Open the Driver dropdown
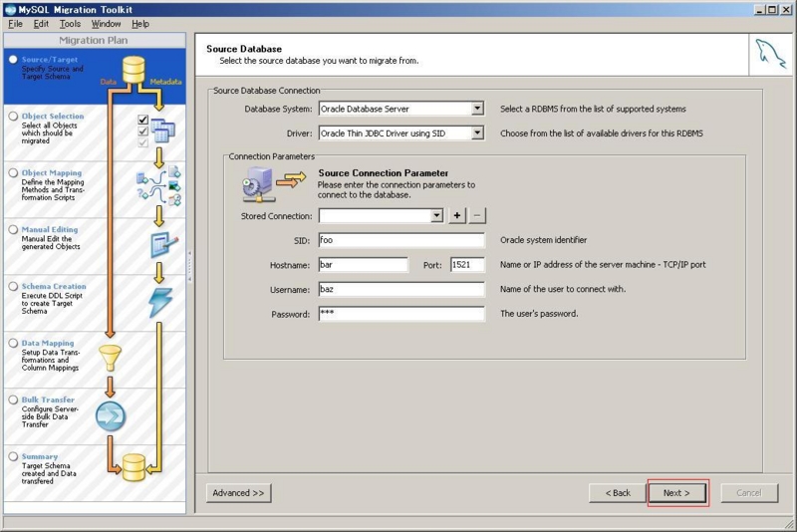 pyautogui.click(x=477, y=133)
